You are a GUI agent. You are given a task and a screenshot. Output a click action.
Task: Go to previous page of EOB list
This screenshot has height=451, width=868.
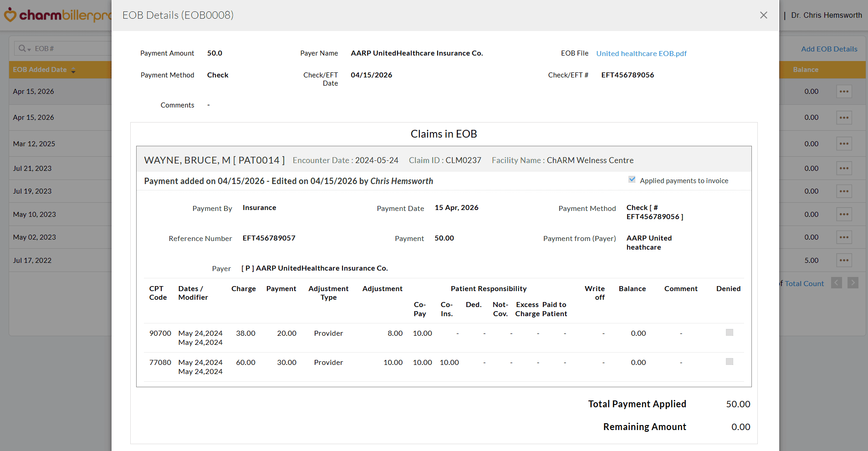click(x=837, y=283)
